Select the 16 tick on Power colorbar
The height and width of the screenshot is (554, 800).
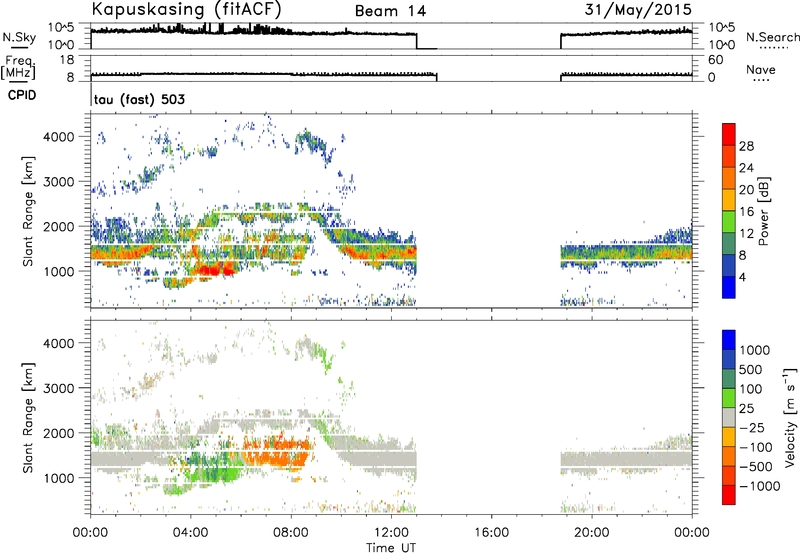click(x=746, y=212)
